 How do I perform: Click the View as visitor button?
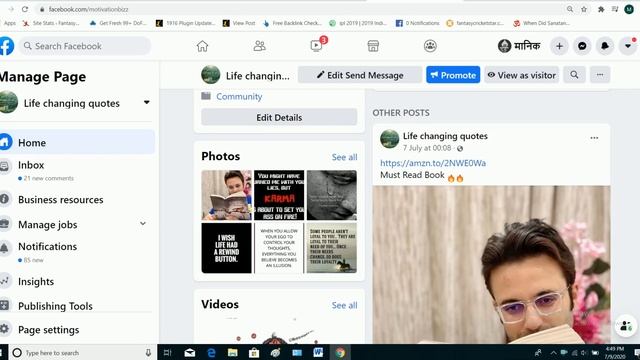pyautogui.click(x=522, y=75)
